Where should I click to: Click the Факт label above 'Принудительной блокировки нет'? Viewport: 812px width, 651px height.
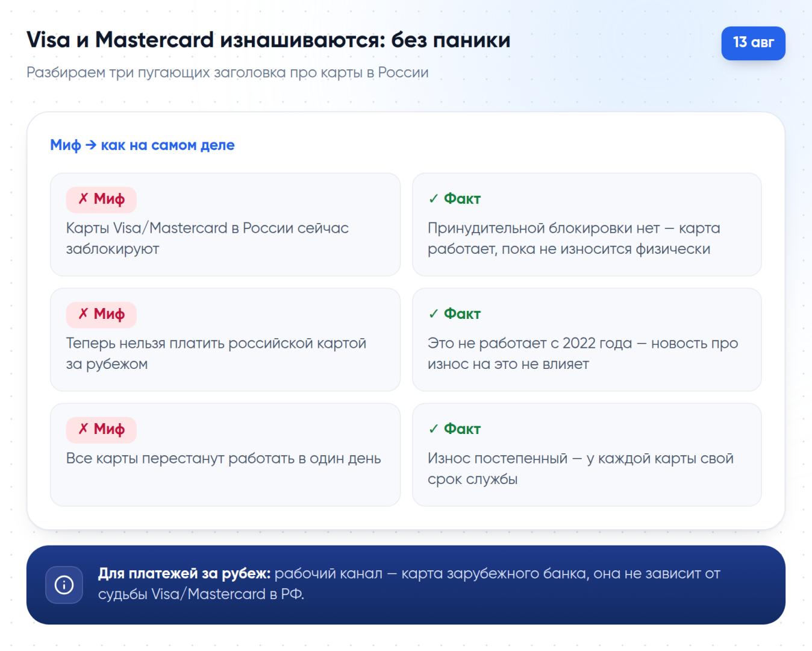point(454,199)
